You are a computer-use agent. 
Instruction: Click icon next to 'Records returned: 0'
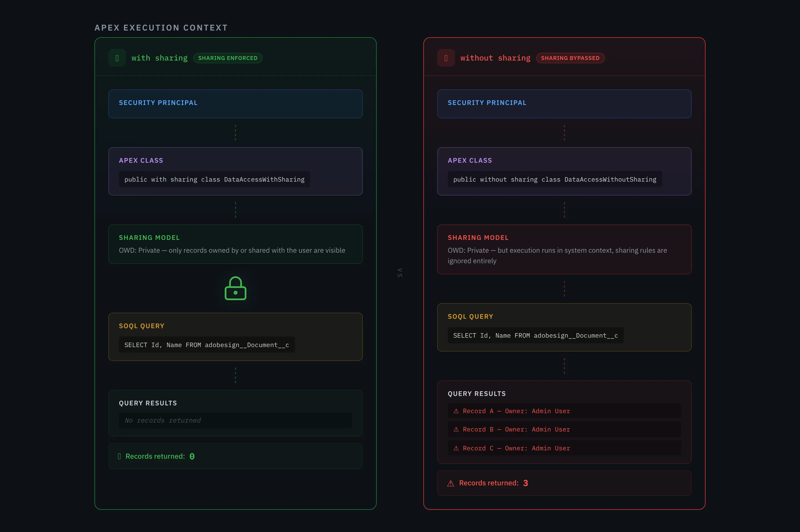(119, 456)
